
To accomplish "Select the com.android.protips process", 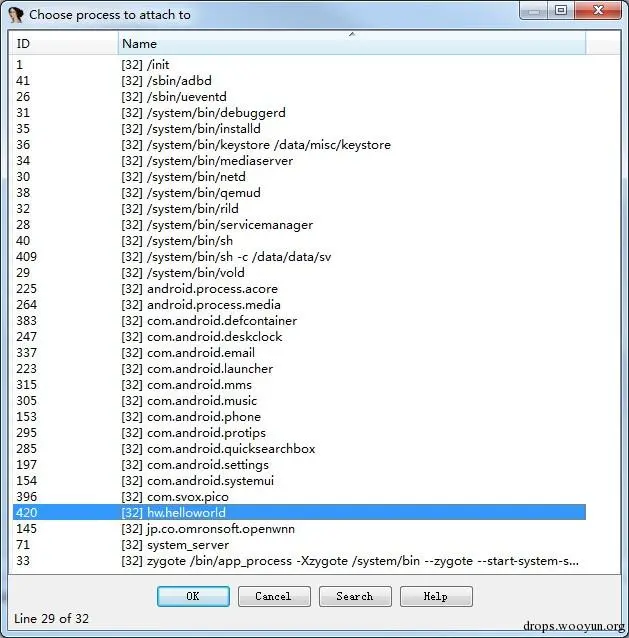I will coord(299,433).
